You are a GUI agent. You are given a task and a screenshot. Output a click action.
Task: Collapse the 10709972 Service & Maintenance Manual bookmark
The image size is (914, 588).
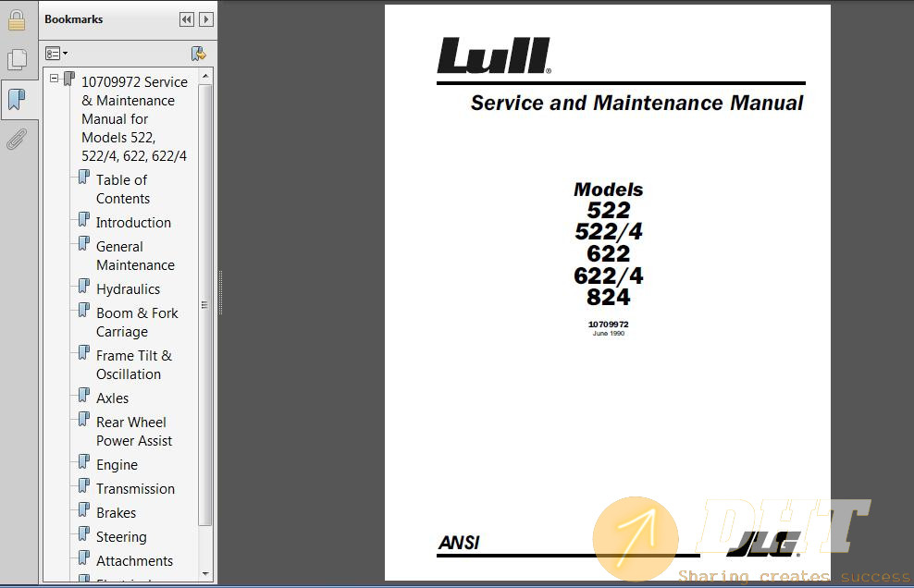[55, 78]
